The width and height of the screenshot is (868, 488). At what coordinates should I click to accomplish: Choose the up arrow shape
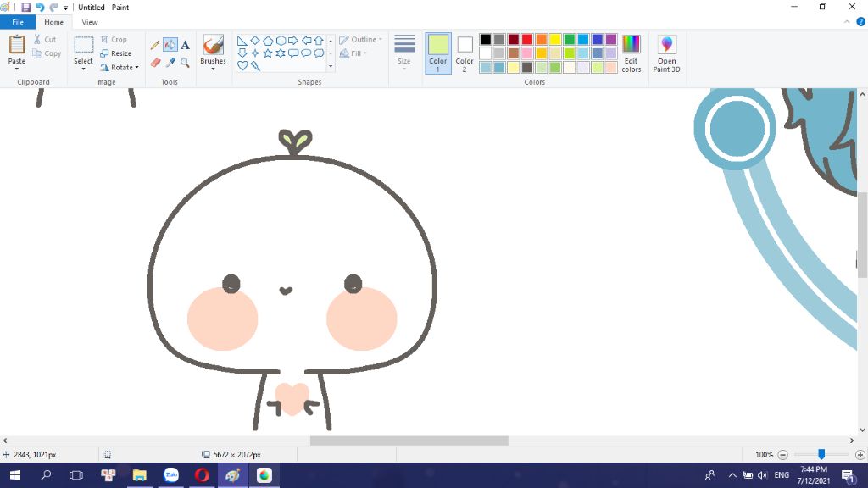tap(319, 41)
